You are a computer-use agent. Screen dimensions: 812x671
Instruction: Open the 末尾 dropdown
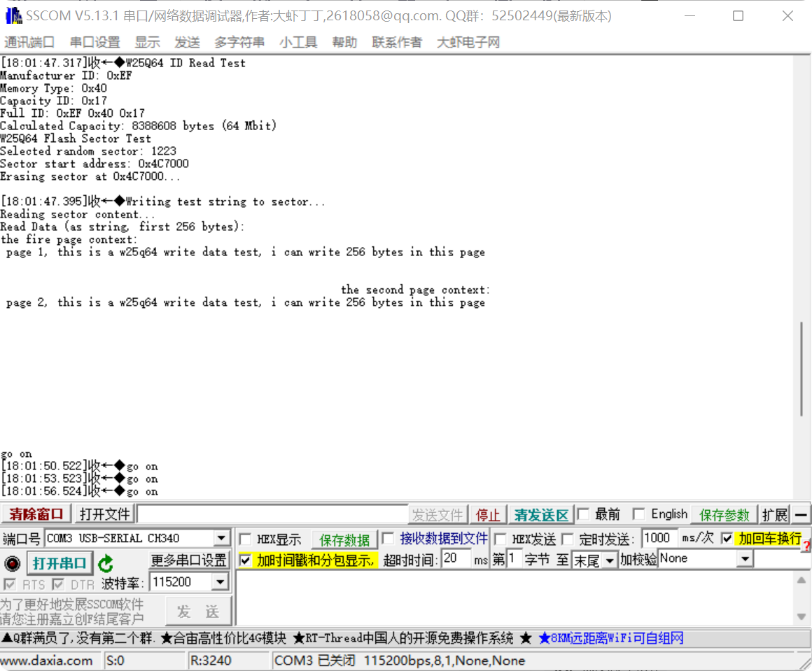[611, 559]
